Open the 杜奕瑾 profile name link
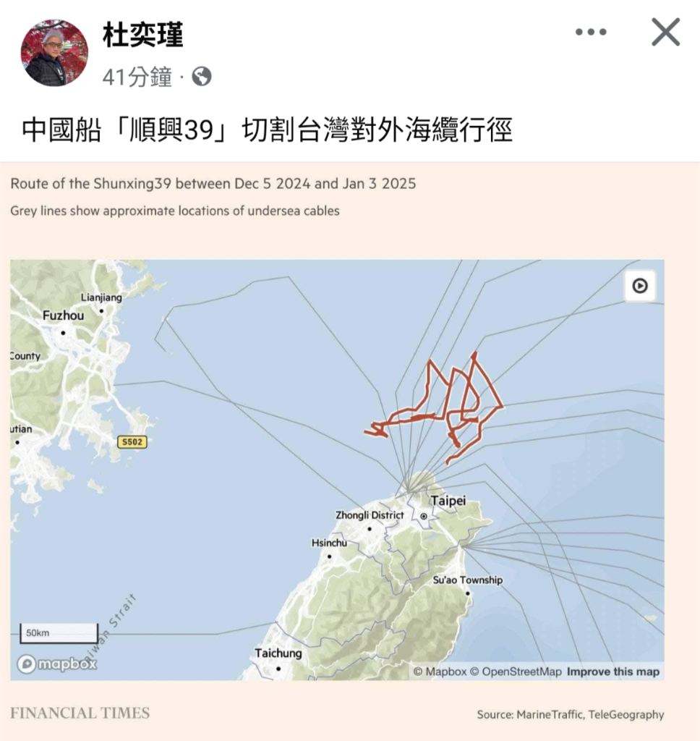The image size is (700, 741). [x=142, y=35]
